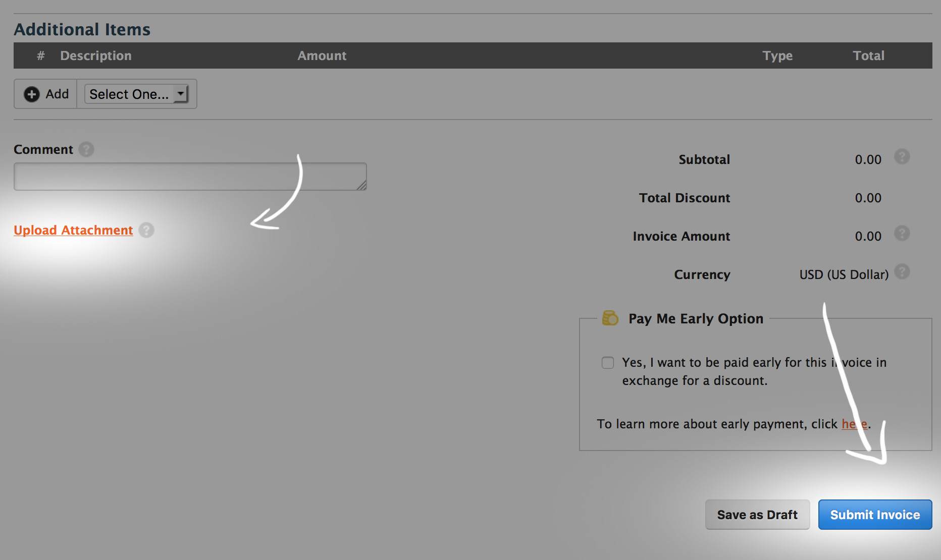Click the Type column header
Image resolution: width=941 pixels, height=560 pixels.
pyautogui.click(x=777, y=55)
